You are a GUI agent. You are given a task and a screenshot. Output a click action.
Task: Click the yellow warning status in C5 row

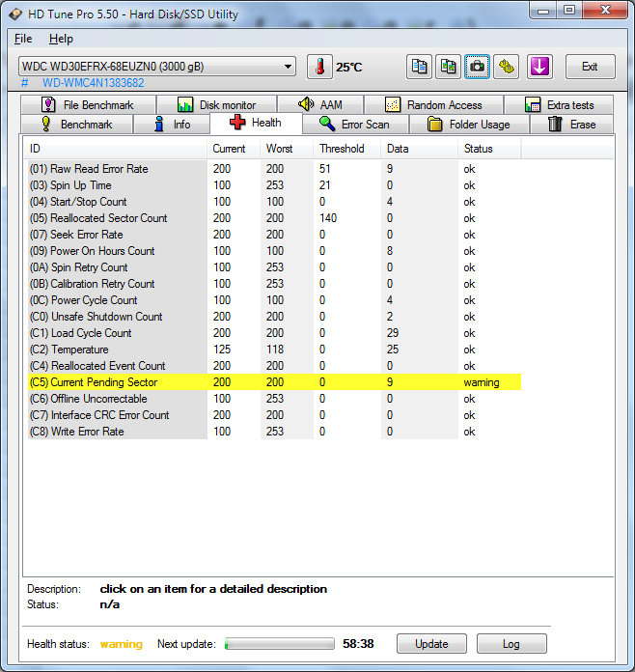click(482, 382)
